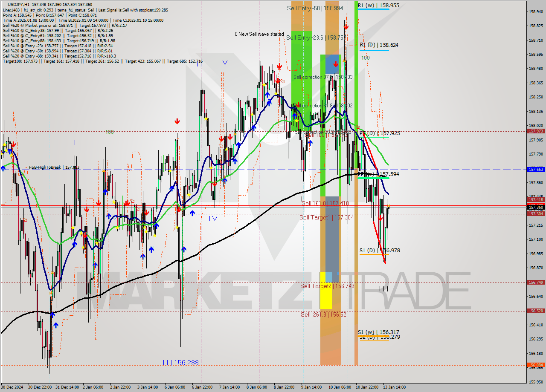Click the red 156.520 price tag on axis

click(x=536, y=311)
